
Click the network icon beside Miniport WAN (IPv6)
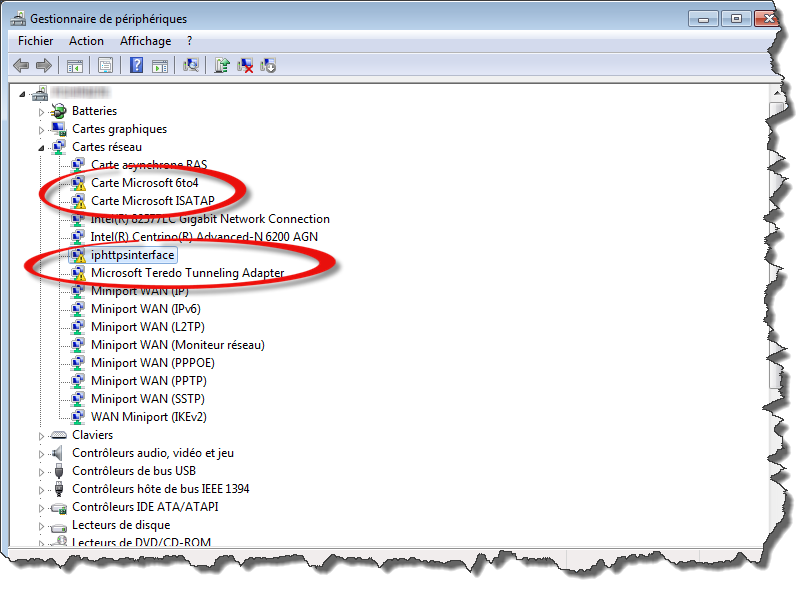pyautogui.click(x=77, y=309)
